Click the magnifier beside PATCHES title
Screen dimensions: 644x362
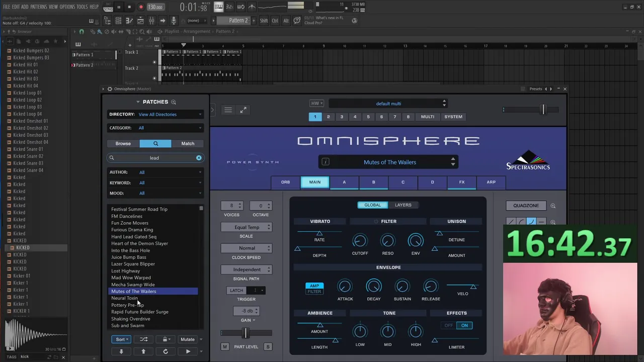174,102
